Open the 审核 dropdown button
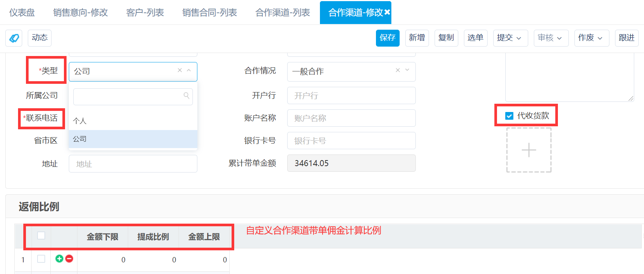The image size is (644, 274). tap(551, 38)
